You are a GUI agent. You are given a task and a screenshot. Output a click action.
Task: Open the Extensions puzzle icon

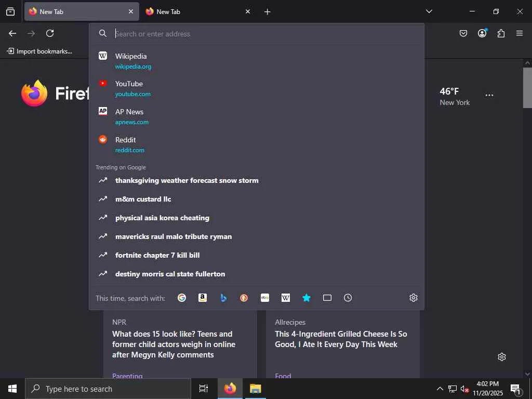point(501,33)
